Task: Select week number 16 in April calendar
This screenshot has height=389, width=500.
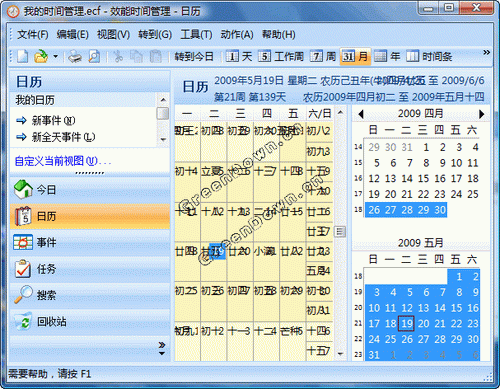Action: coord(358,178)
